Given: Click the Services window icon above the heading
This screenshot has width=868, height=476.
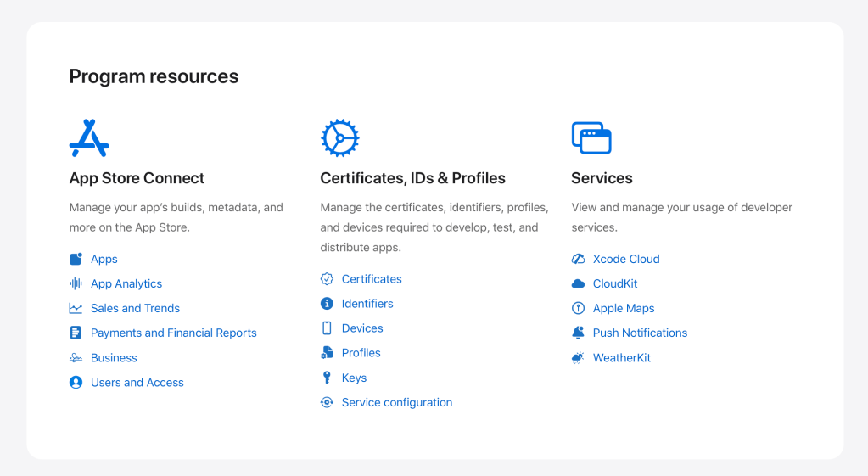Looking at the screenshot, I should 591,138.
